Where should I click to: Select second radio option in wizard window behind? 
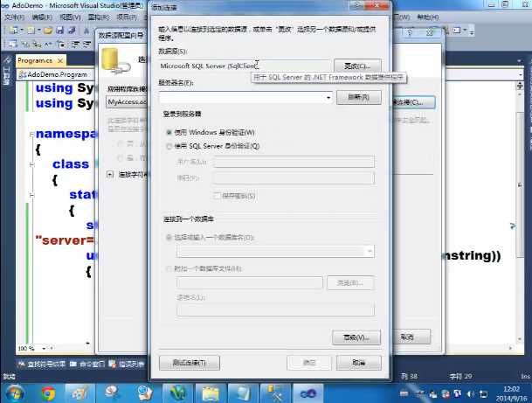tap(120, 158)
